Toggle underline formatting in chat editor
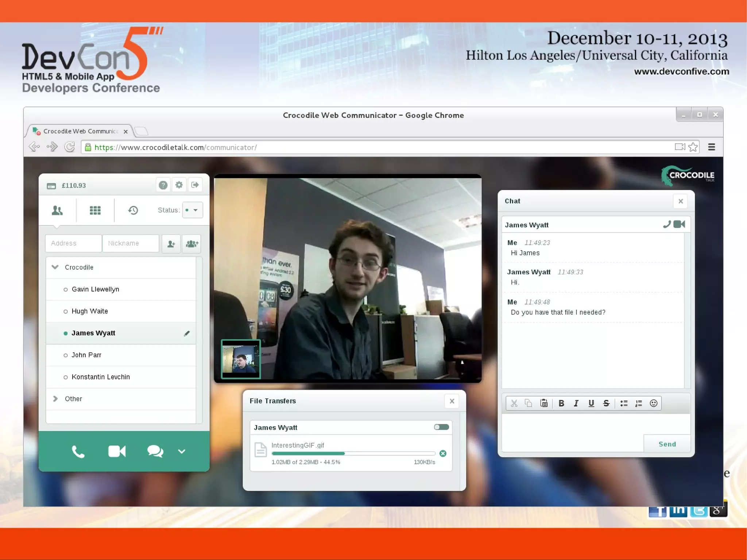Viewport: 747px width, 560px height. (591, 403)
